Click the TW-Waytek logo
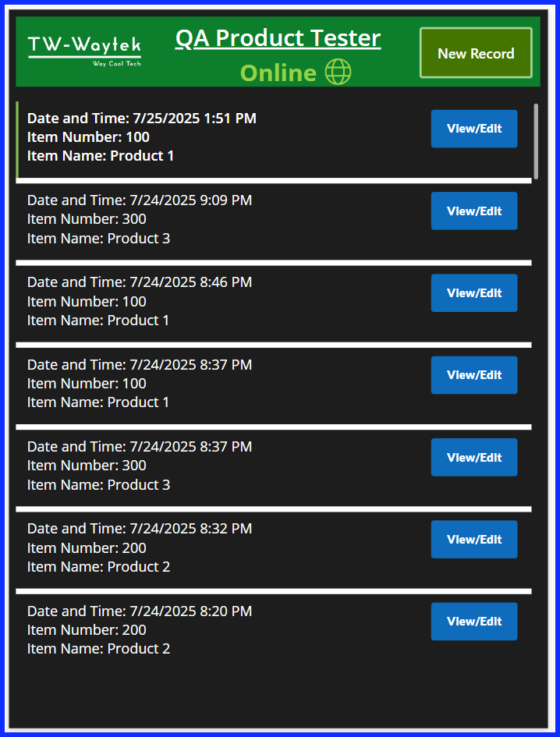This screenshot has height=737, width=560. pos(85,51)
